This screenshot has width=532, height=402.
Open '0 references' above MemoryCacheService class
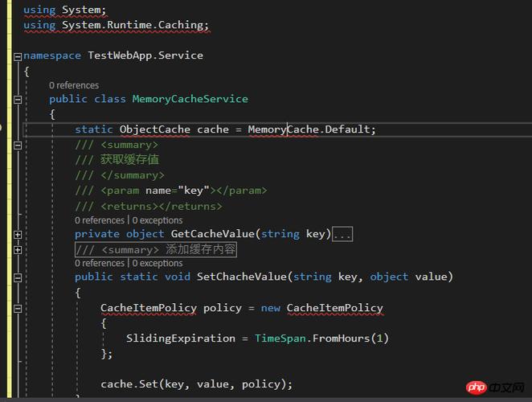pos(74,85)
